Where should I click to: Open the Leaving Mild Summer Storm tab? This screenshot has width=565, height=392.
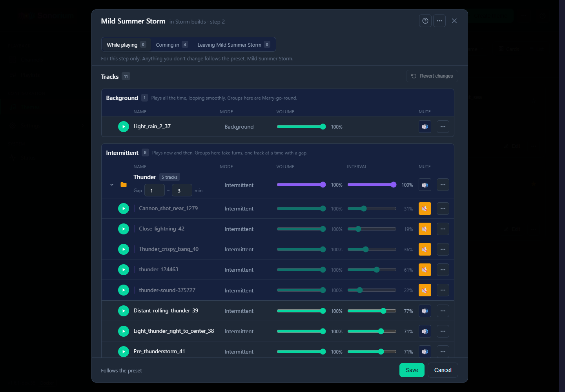pos(233,45)
